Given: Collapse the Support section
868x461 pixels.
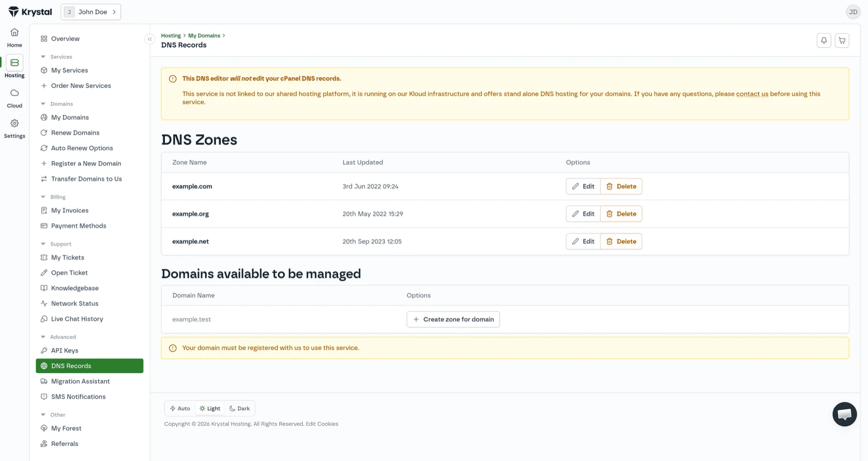Looking at the screenshot, I should point(56,244).
